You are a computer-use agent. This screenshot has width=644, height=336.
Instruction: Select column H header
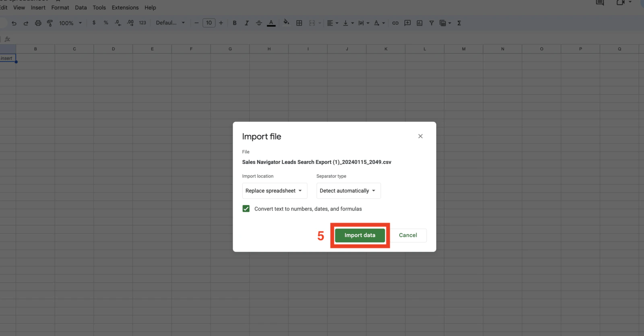point(269,49)
